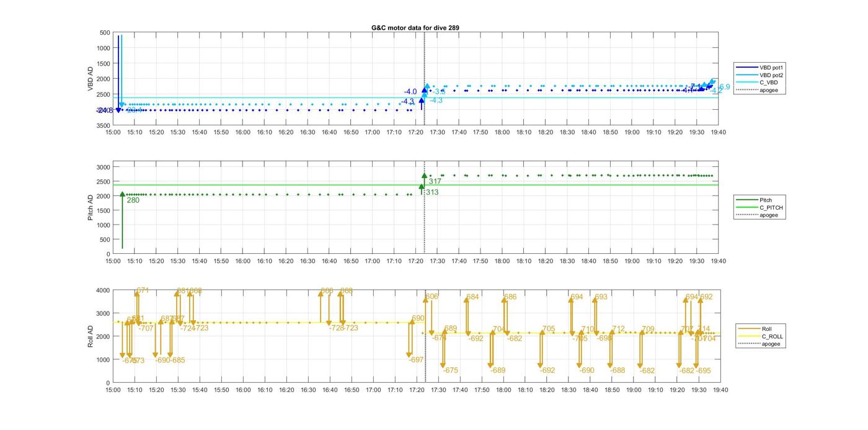
Task: Click the '-685' roll label
Action: [x=177, y=361]
